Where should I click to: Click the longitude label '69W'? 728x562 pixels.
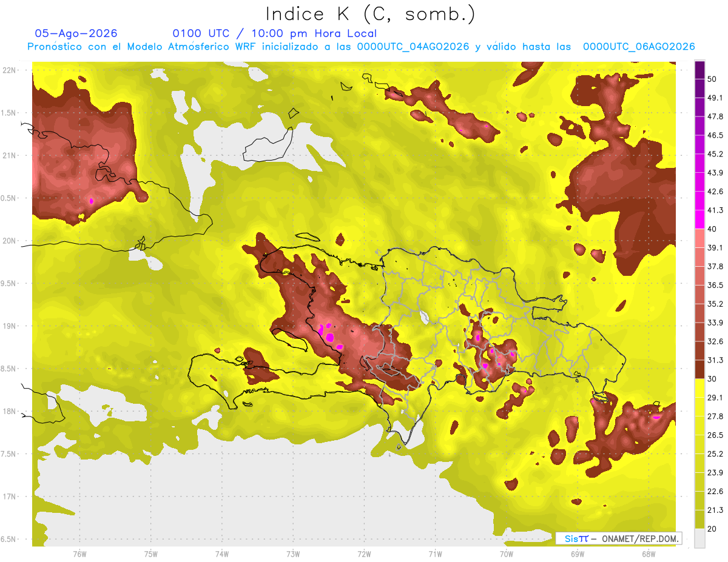(578, 554)
